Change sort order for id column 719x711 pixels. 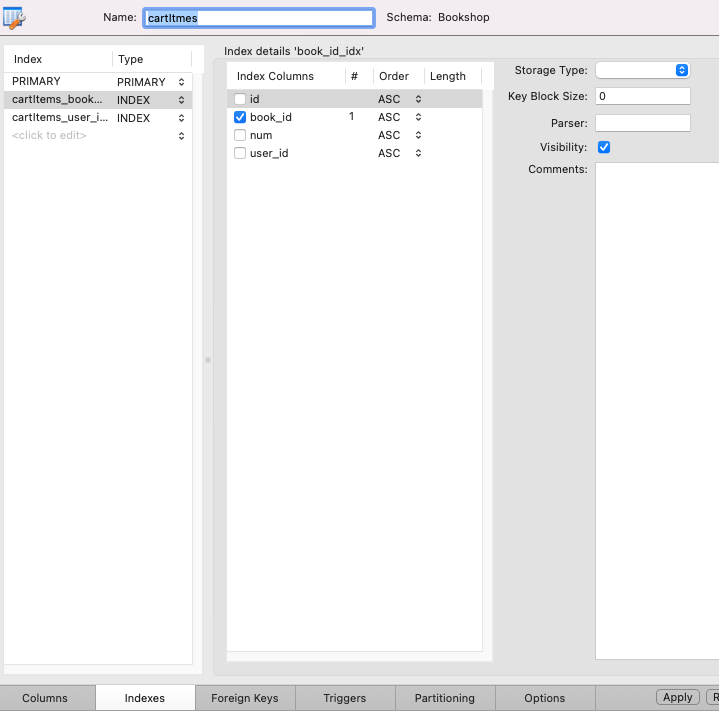tap(418, 99)
